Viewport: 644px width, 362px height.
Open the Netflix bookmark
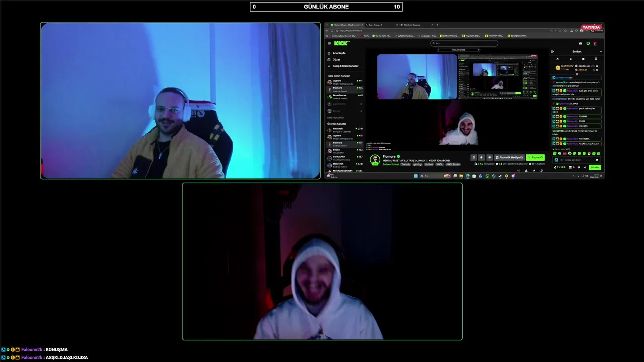(x=365, y=36)
